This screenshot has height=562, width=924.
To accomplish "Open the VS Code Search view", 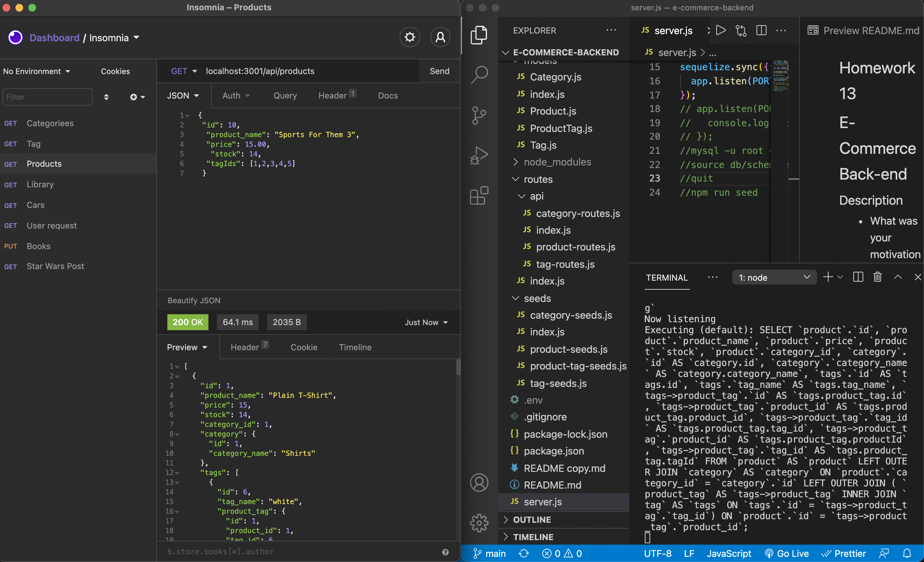I will click(479, 75).
